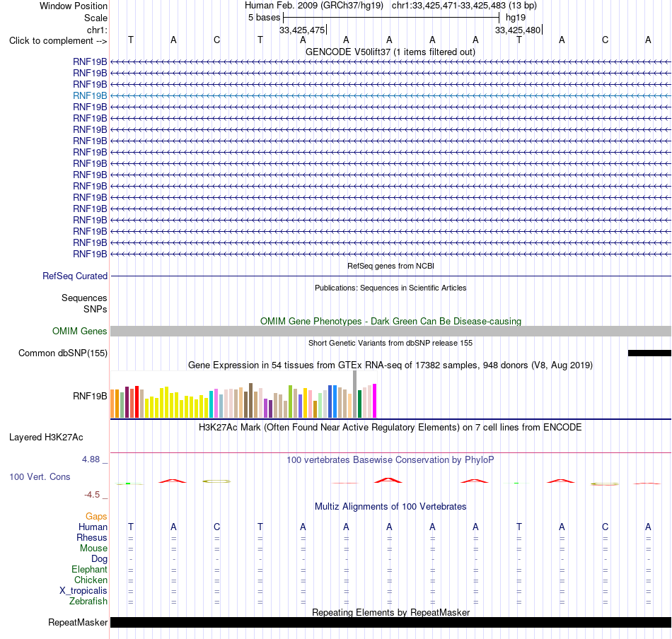Screen dimensions: 672x639
Task: Open the H3K27Ac Mark ENCODE track title
Action: (x=390, y=428)
